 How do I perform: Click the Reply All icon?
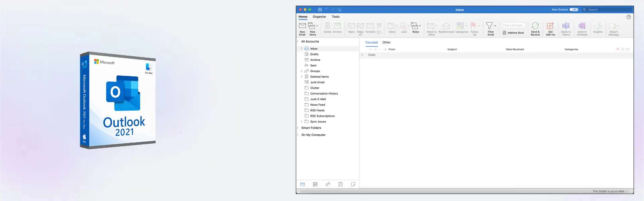pyautogui.click(x=360, y=26)
